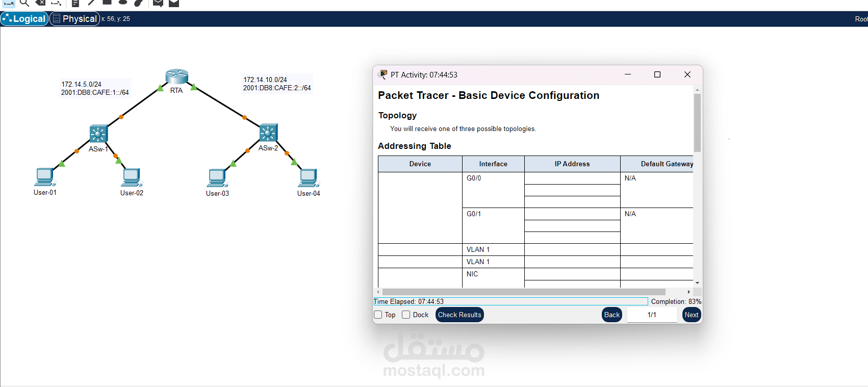The image size is (868, 387).
Task: Select the Draw Line tool
Action: (x=91, y=3)
